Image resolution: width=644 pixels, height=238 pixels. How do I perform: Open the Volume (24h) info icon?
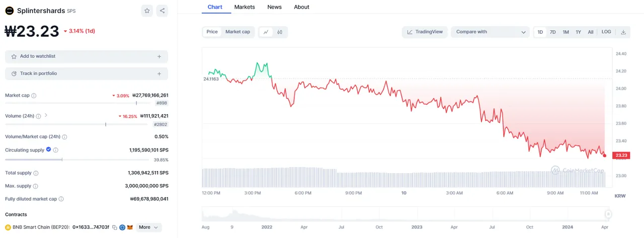(39, 116)
